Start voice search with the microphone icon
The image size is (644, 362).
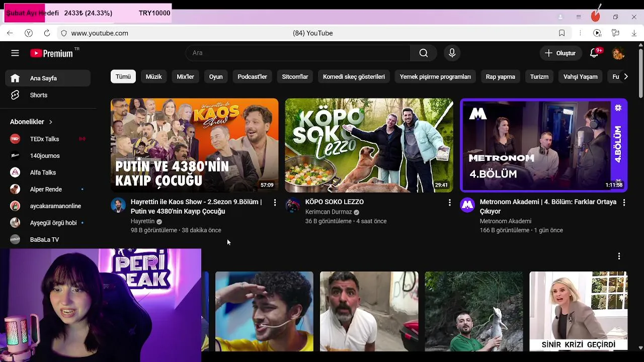pos(452,53)
